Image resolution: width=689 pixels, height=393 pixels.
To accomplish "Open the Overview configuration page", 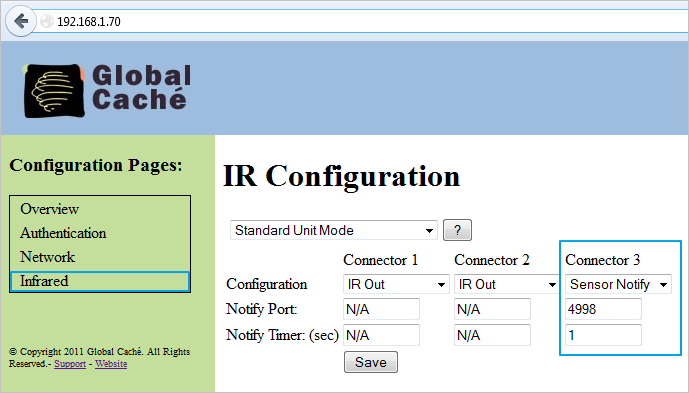I will (x=49, y=209).
